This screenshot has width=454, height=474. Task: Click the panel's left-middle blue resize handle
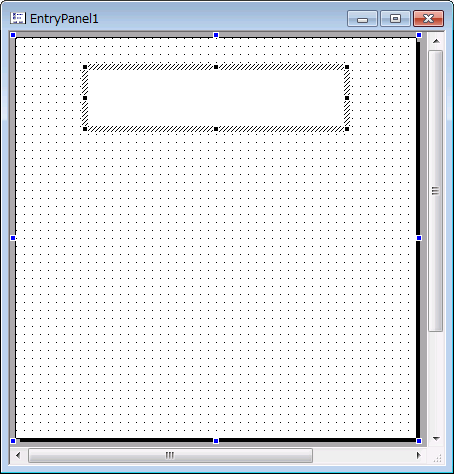tap(13, 238)
